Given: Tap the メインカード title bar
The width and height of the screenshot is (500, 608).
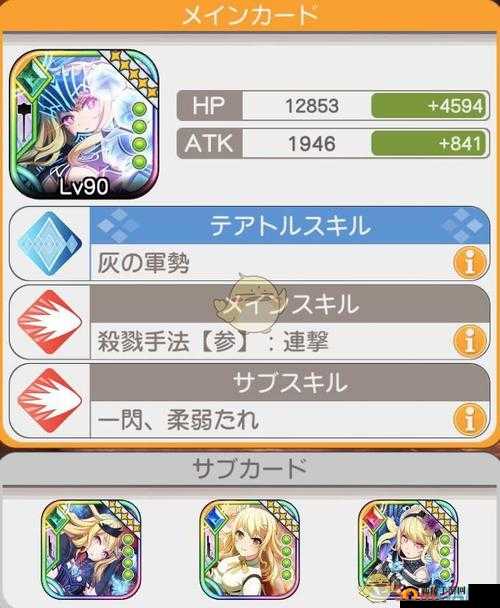Looking at the screenshot, I should pos(250,16).
